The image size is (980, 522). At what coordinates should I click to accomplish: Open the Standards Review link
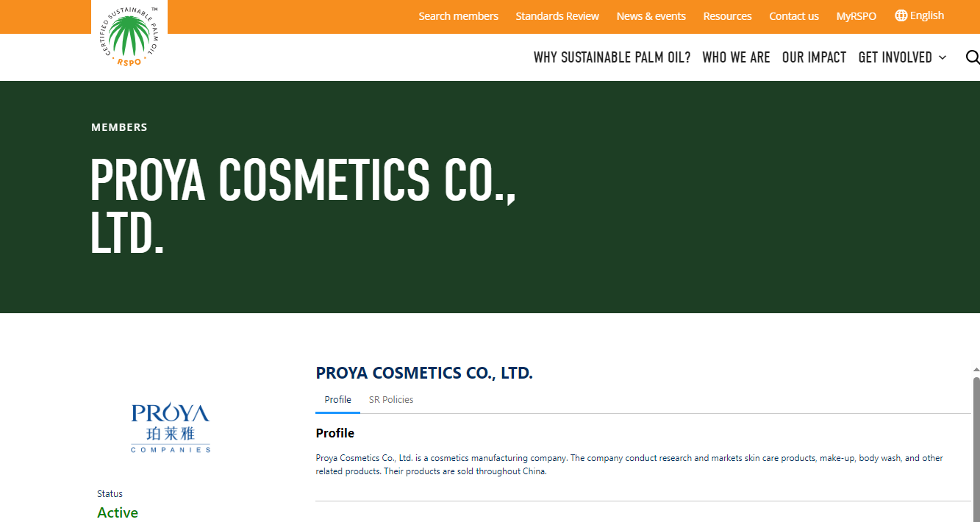tap(557, 16)
